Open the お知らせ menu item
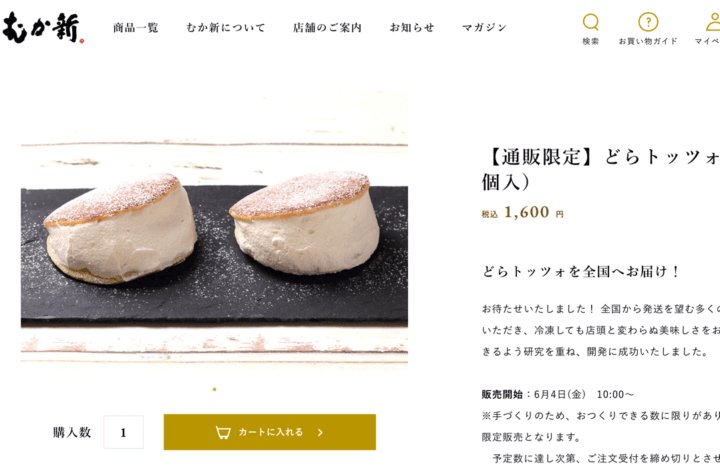720x467 pixels. [412, 28]
